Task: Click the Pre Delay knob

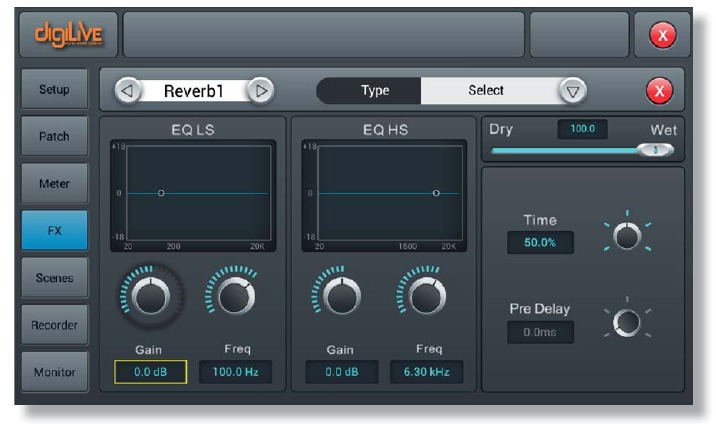Action: pos(626,322)
